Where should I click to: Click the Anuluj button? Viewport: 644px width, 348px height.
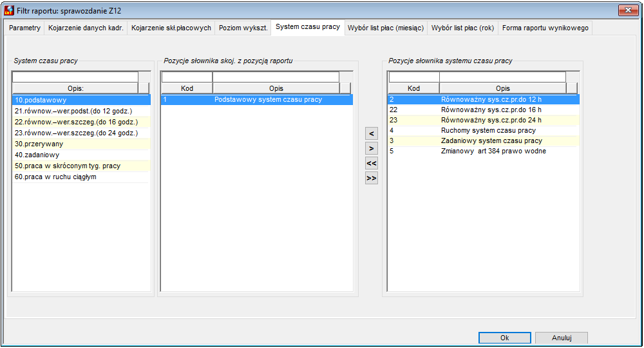click(x=562, y=338)
